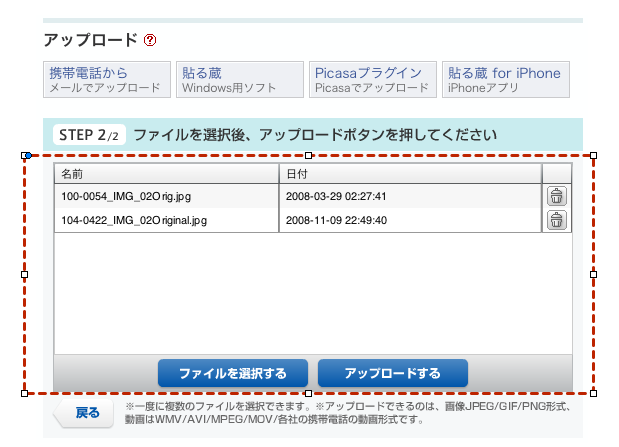This screenshot has width=619, height=447.
Task: Click the red help question mark icon
Action: [150, 41]
